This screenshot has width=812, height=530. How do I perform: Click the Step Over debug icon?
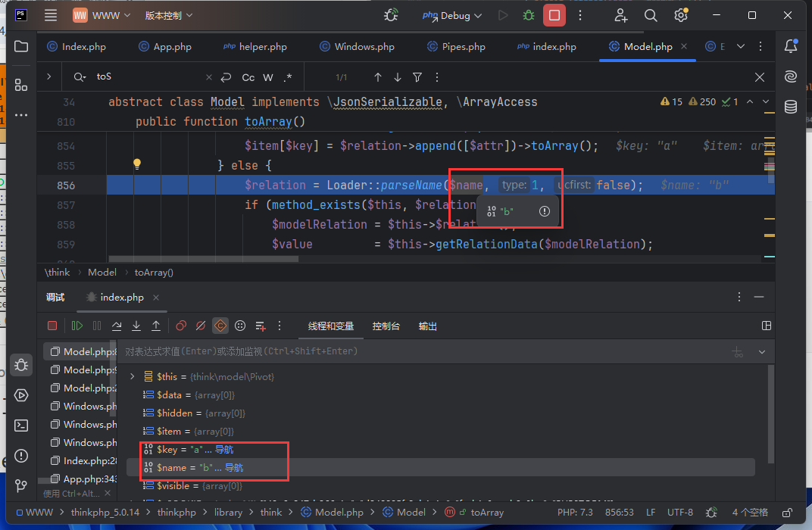click(x=117, y=326)
